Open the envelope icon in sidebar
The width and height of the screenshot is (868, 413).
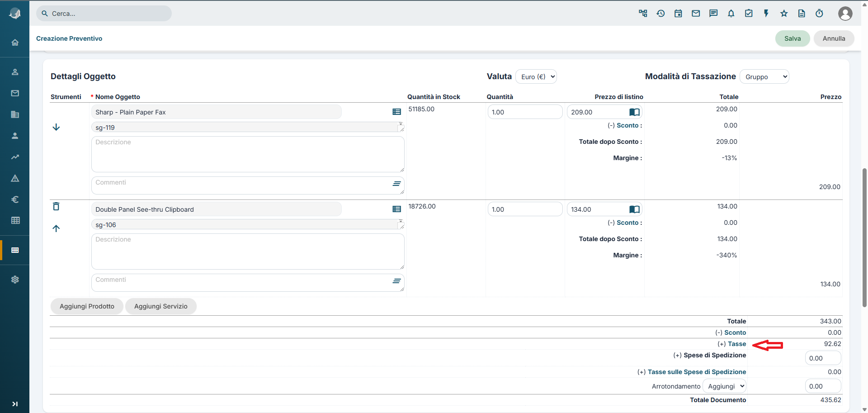point(15,93)
